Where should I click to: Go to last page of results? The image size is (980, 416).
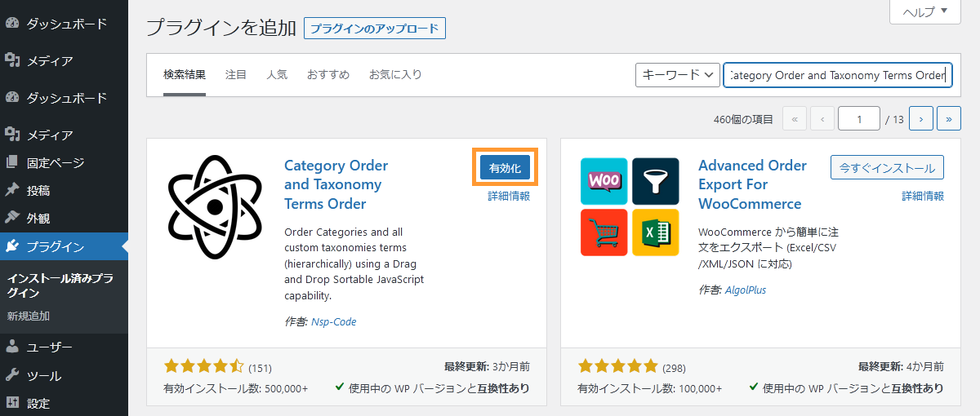[948, 119]
